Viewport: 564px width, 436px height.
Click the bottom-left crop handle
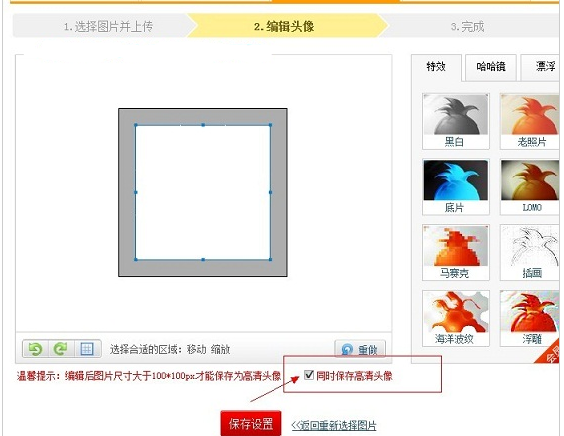point(136,259)
